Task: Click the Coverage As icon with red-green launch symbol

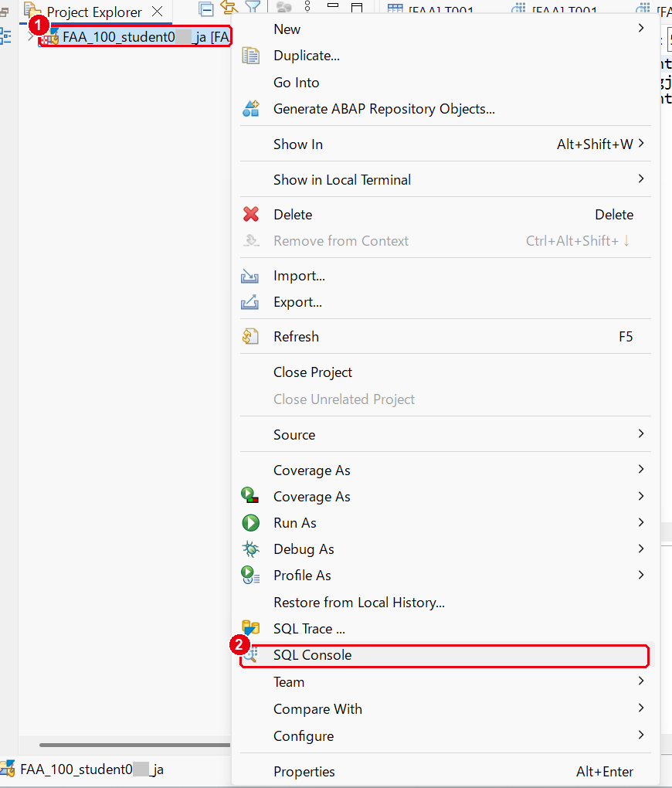Action: point(249,496)
